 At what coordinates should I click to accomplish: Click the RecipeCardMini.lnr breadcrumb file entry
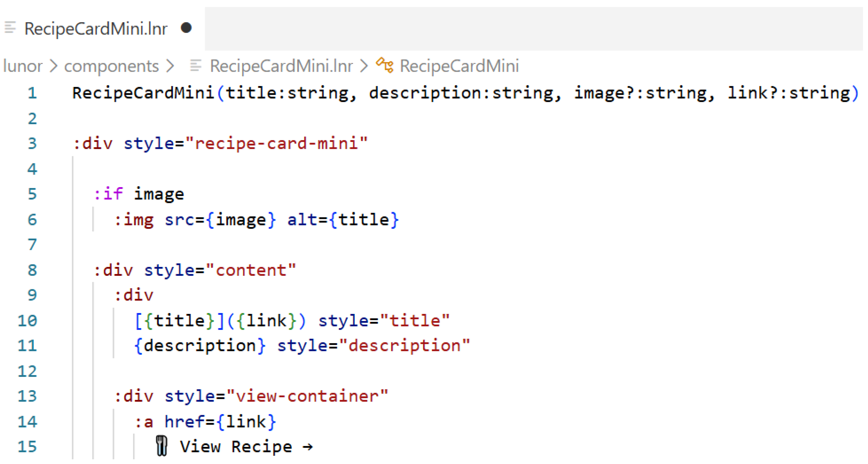tap(281, 66)
